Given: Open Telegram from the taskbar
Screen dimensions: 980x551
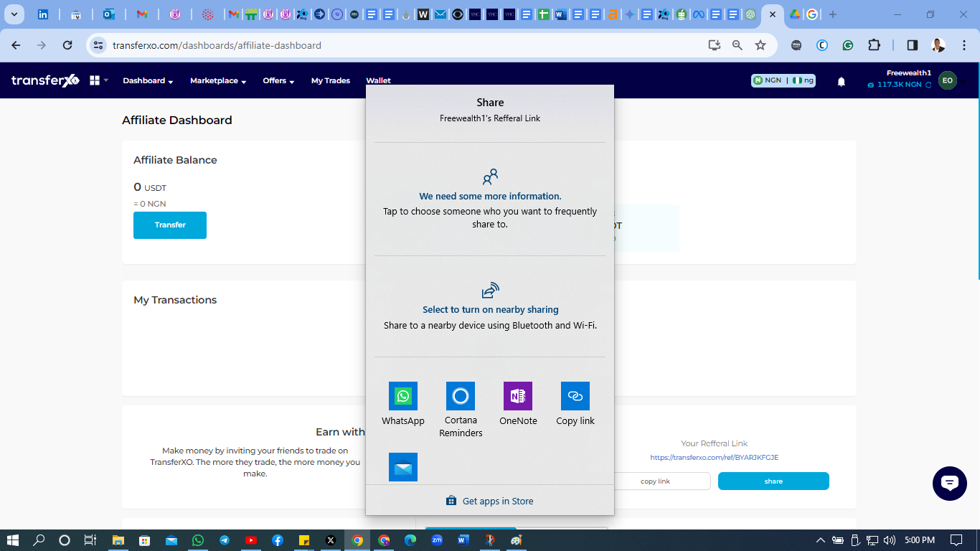Looking at the screenshot, I should click(x=225, y=540).
